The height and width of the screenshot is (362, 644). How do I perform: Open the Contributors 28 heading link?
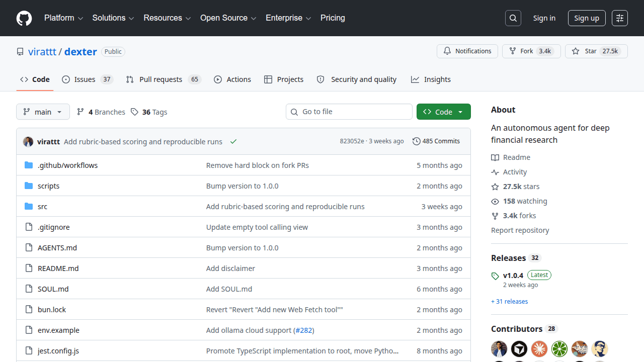click(524, 329)
